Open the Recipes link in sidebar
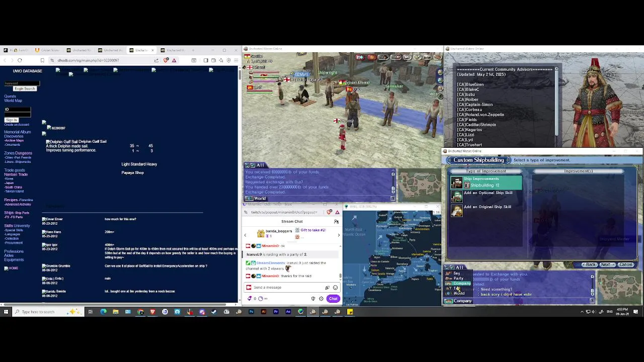Viewport: 644px width, 362px height. coord(12,200)
